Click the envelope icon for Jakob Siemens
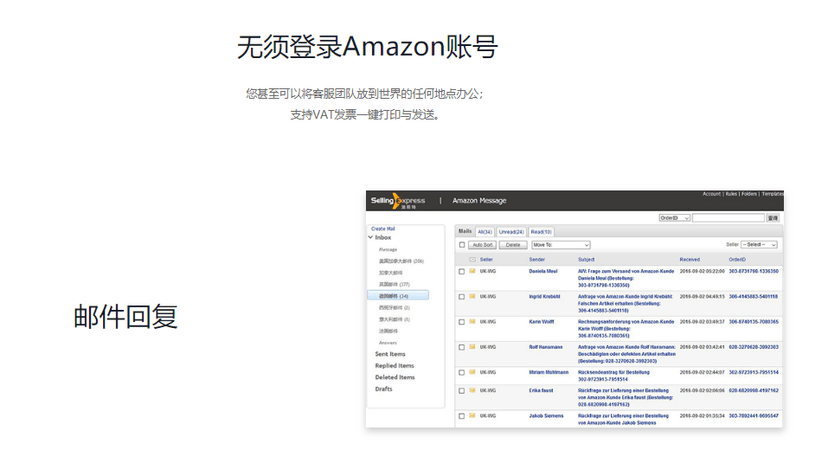This screenshot has height=451, width=828. point(472,415)
